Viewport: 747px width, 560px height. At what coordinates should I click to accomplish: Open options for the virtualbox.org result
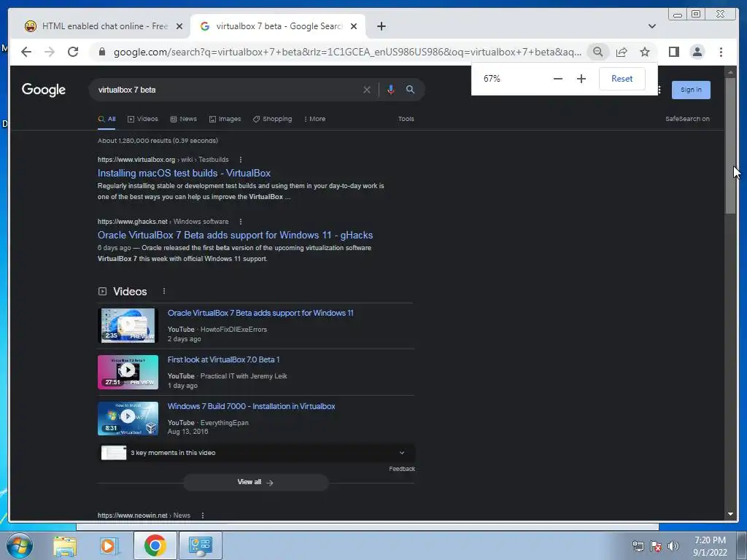tap(241, 160)
